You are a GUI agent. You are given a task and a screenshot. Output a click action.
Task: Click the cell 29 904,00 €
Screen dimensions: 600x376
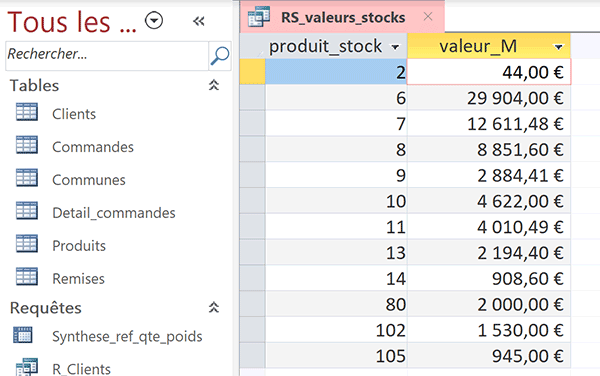(489, 98)
